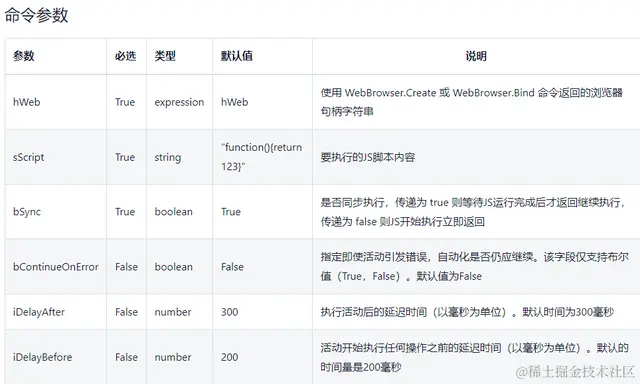Select the iDelayBefore parameter name
Viewport: 640px width, 384px height.
point(42,357)
